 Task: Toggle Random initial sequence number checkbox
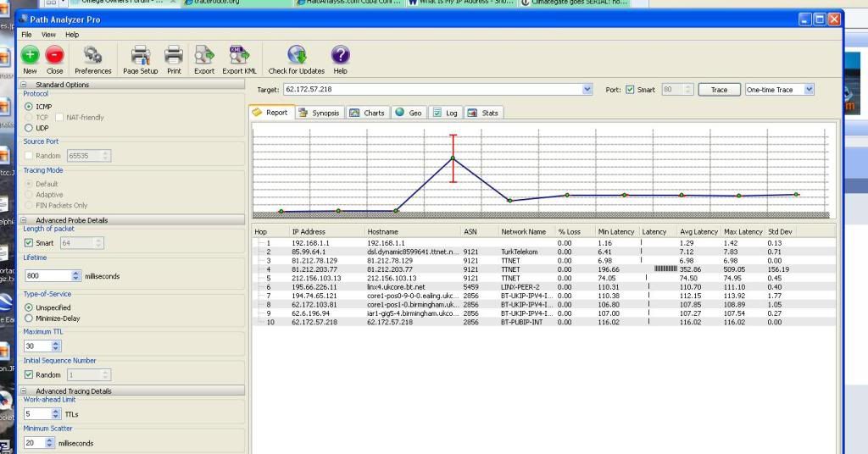click(29, 375)
